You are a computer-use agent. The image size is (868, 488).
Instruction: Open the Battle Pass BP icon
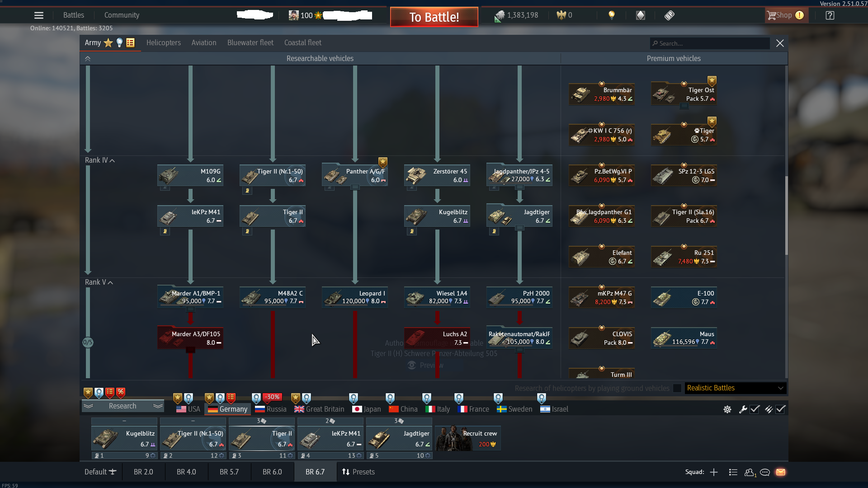click(x=669, y=15)
